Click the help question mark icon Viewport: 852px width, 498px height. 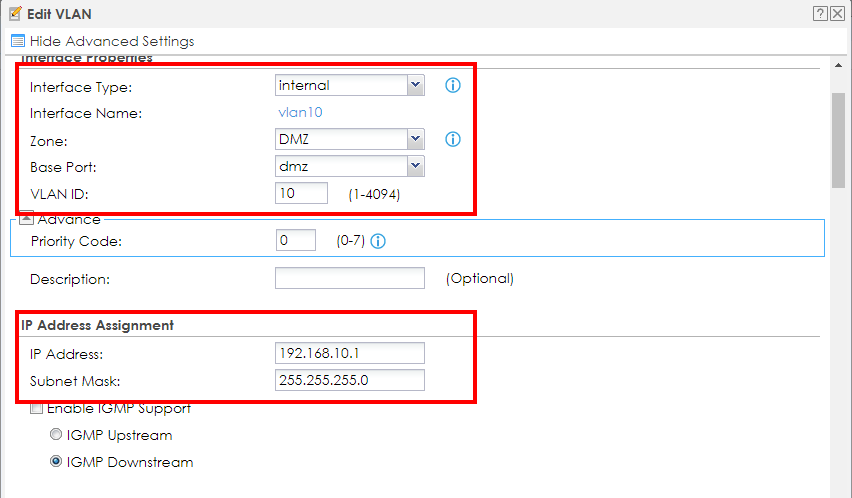point(819,13)
